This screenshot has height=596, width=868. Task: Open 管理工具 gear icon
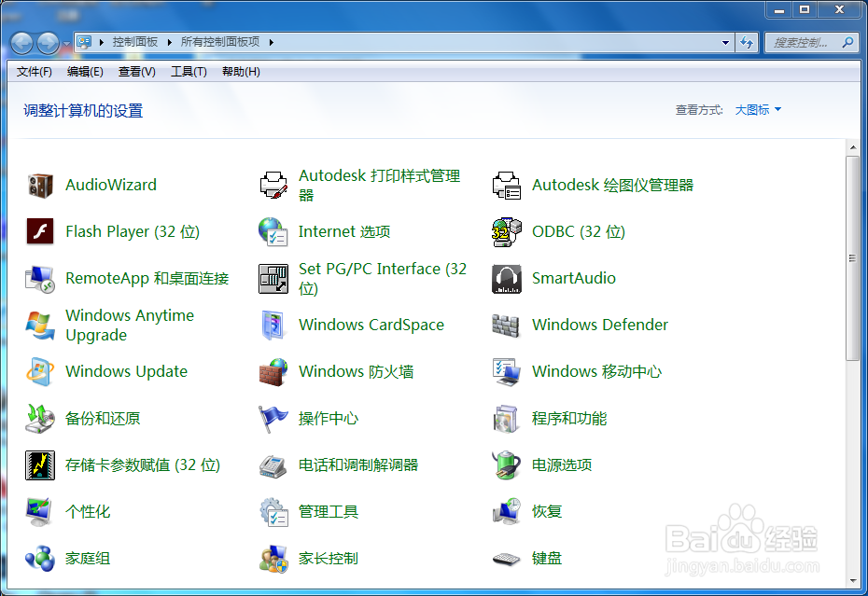click(274, 512)
